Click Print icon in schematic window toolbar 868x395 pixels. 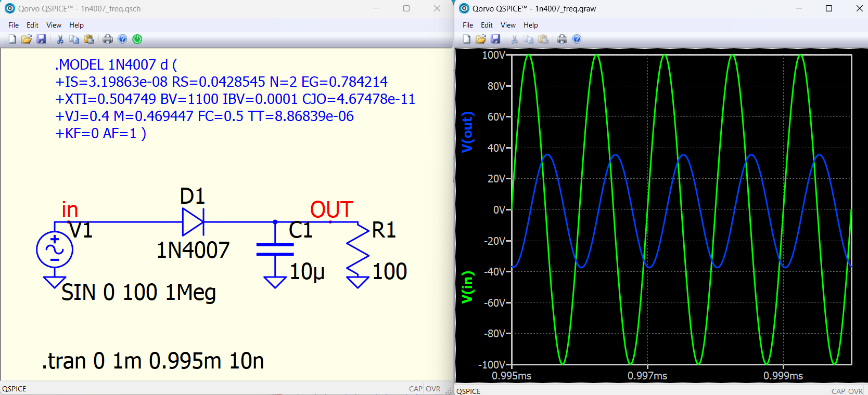point(108,39)
